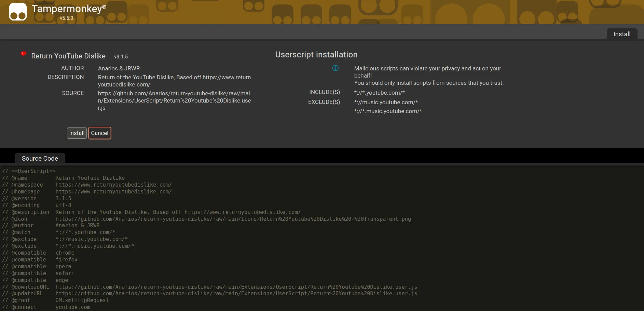This screenshot has width=644, height=311.
Task: Click the @exclude *://music.youtube.com/* code line
Action: (65, 239)
